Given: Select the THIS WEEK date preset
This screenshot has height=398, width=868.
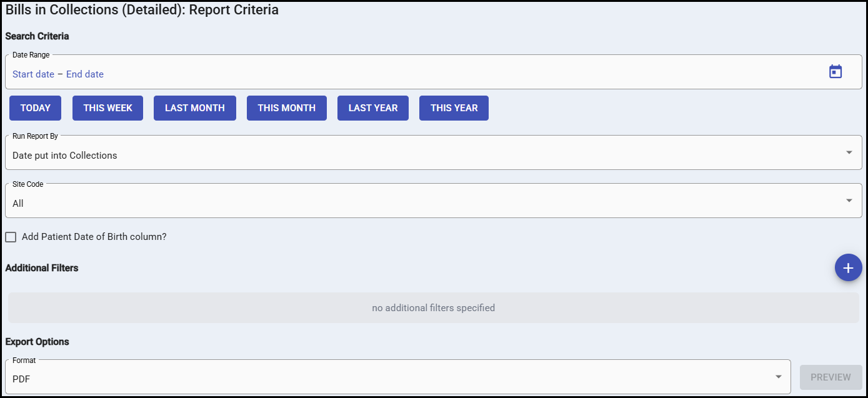Looking at the screenshot, I should pyautogui.click(x=107, y=108).
